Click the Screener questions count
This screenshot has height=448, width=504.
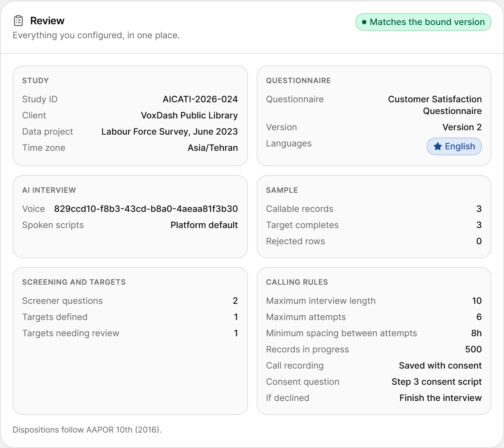tap(235, 301)
